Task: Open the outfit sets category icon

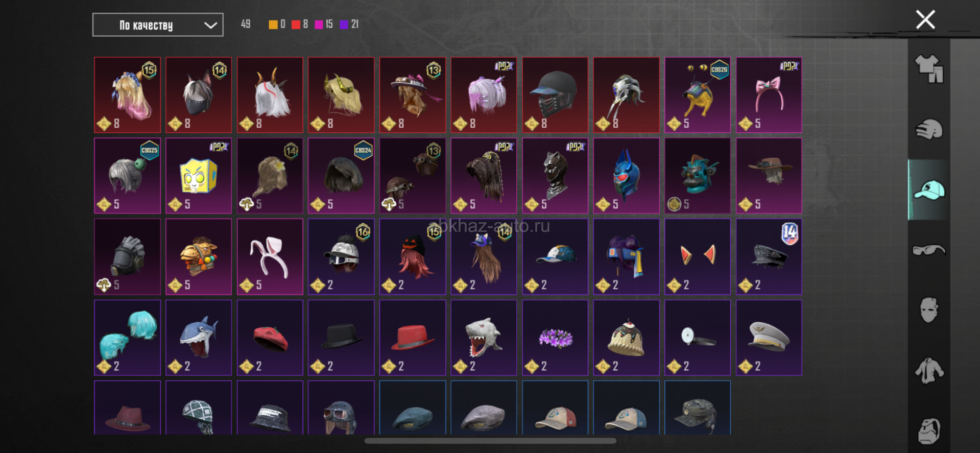Action: pyautogui.click(x=929, y=69)
